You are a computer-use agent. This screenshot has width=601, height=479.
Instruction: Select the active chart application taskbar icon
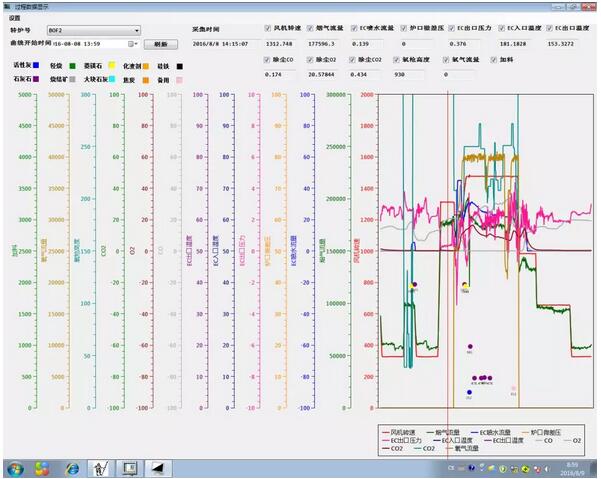[100, 467]
